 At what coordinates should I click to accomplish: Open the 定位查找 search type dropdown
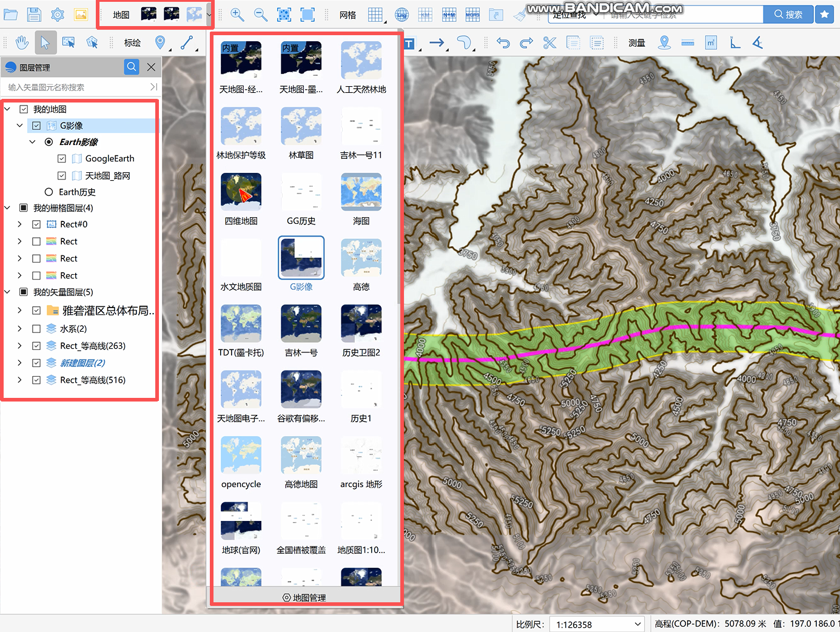point(574,15)
